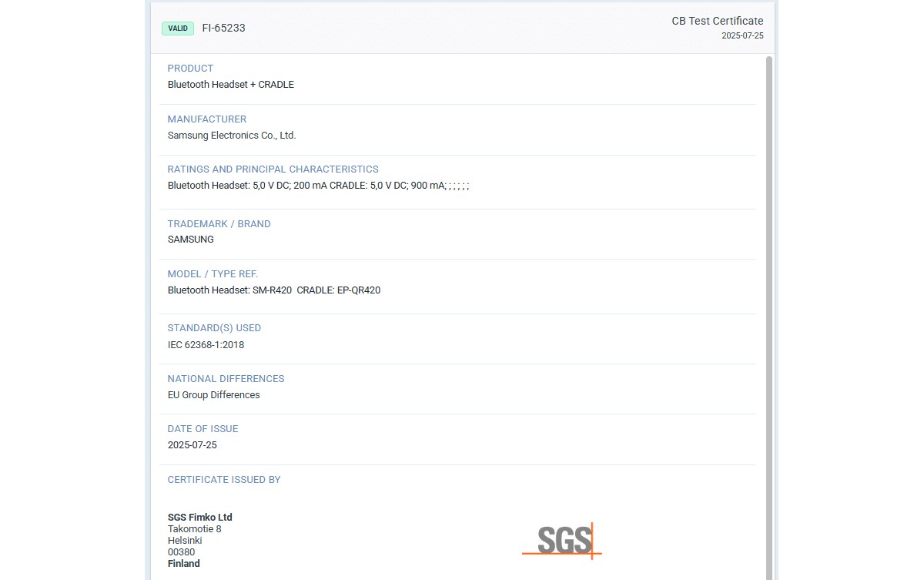The height and width of the screenshot is (580, 924).
Task: Click the ratings value with 5,0 V DC
Action: 318,186
